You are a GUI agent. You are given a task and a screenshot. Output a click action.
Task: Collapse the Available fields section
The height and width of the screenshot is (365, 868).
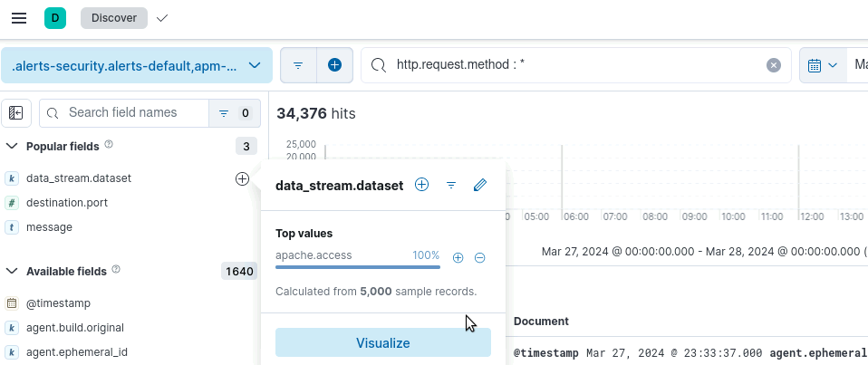[x=12, y=271]
